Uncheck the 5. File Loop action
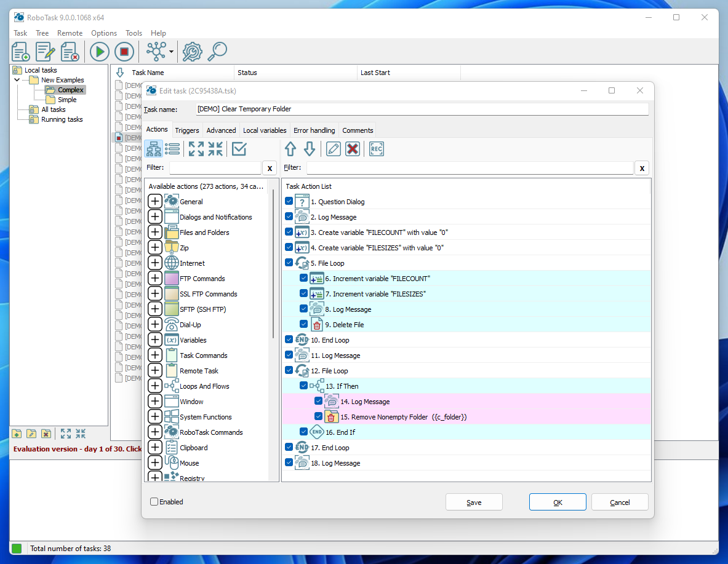Screen dimensions: 728x564 (289, 263)
